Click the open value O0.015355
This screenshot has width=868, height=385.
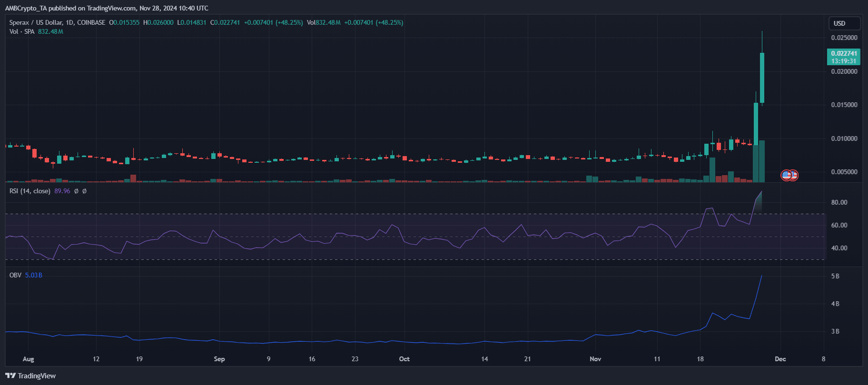pyautogui.click(x=124, y=22)
